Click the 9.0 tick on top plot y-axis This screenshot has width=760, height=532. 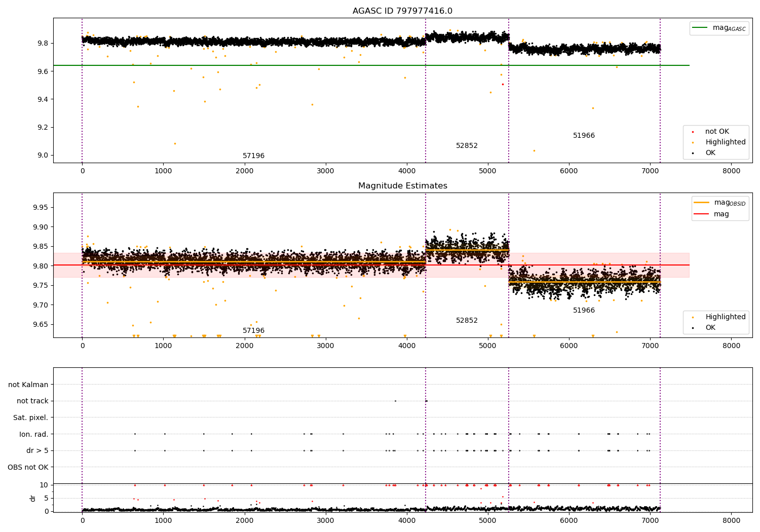click(43, 156)
